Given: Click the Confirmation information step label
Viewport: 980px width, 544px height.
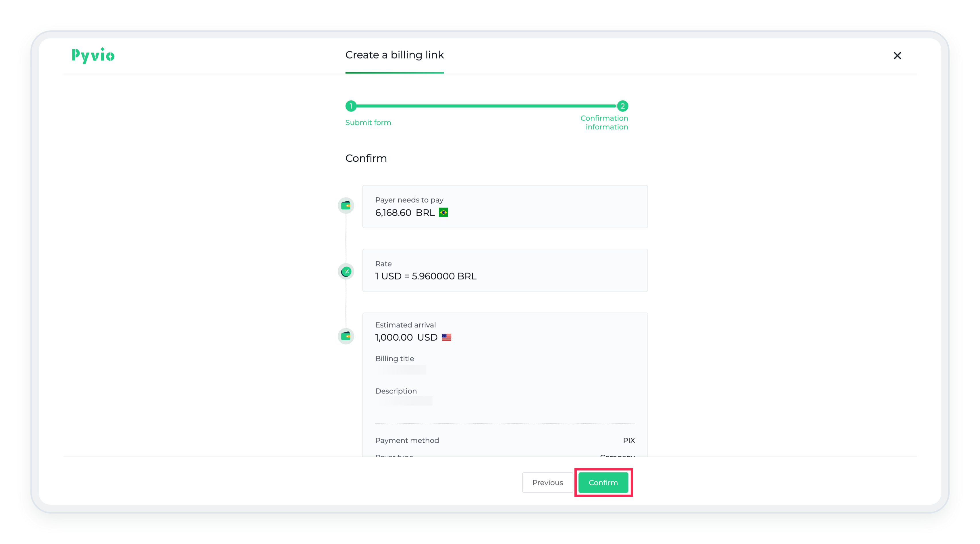Looking at the screenshot, I should 604,122.
